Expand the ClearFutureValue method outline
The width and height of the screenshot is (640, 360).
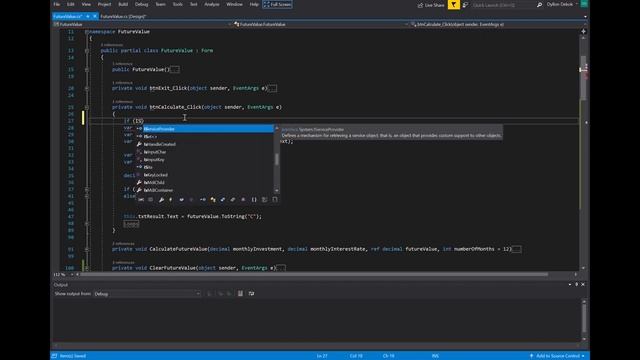click(x=87, y=268)
